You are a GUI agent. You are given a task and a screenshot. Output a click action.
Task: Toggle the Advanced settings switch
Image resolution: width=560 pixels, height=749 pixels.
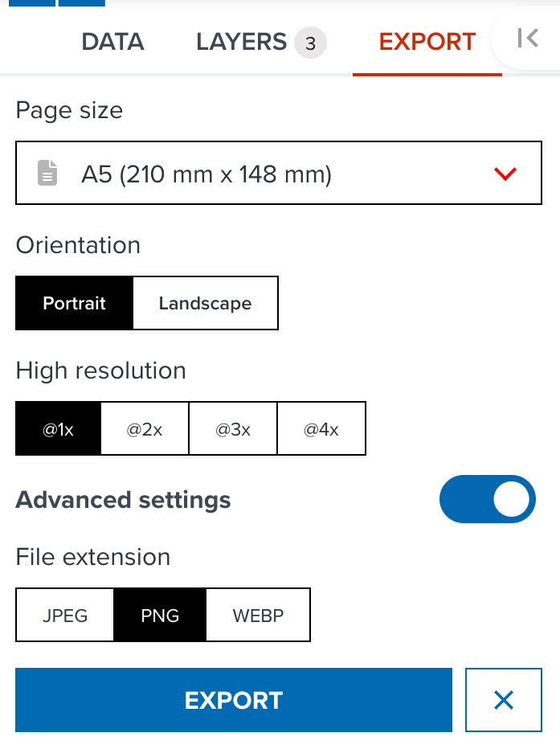487,499
